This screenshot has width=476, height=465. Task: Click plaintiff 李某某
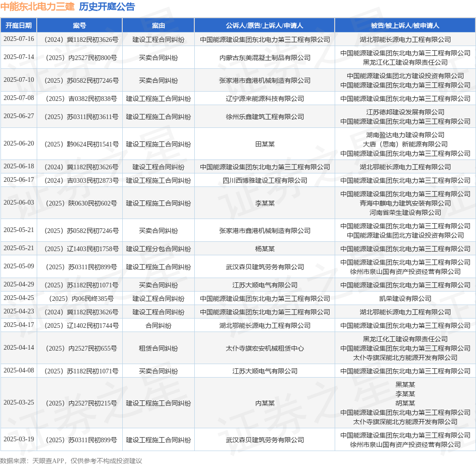coord(264,203)
